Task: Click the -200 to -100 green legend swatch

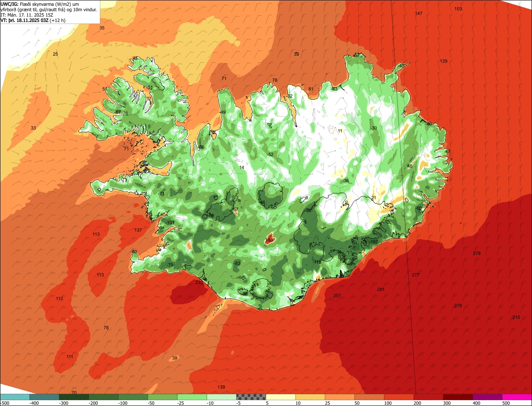Action: pyautogui.click(x=103, y=397)
